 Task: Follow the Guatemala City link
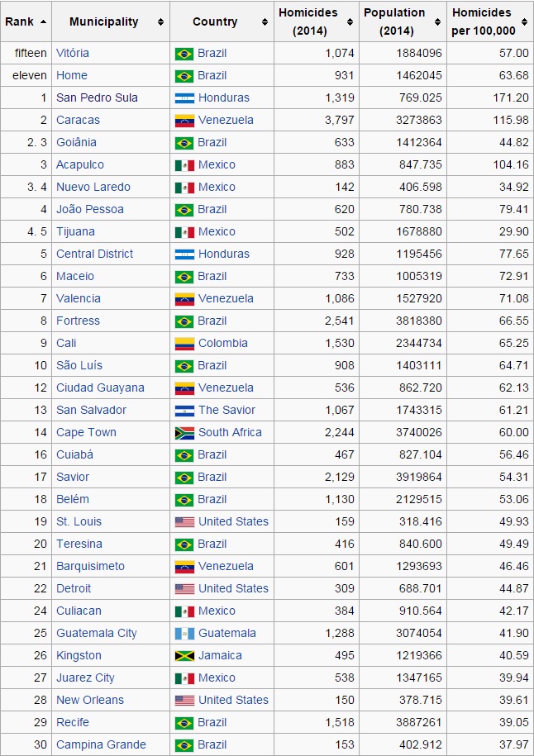[x=97, y=633]
